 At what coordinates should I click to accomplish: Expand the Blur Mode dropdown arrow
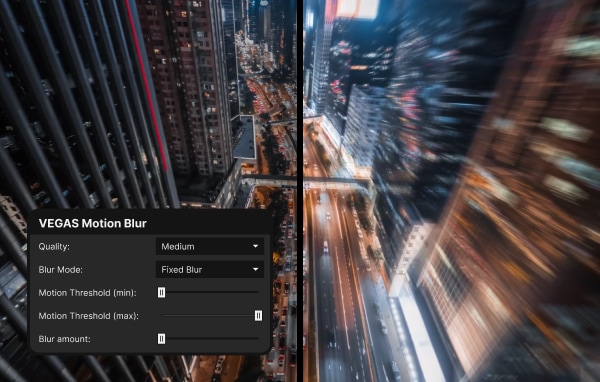click(x=255, y=269)
